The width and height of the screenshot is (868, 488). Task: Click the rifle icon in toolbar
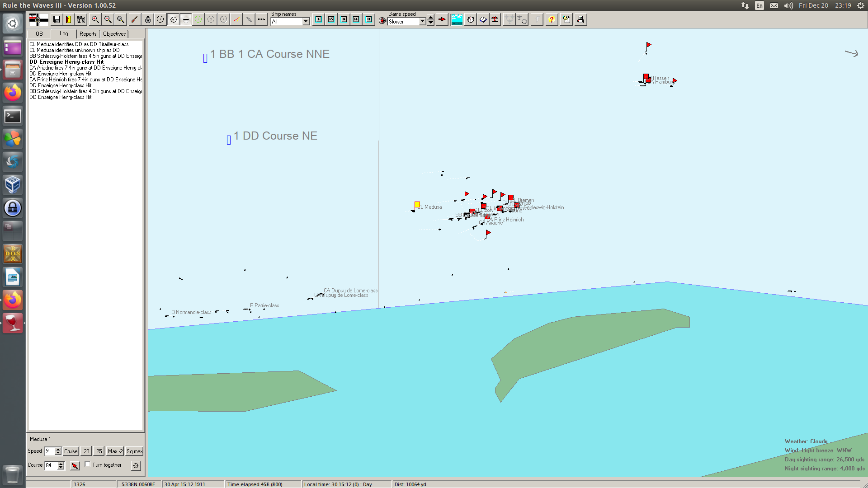coord(135,19)
